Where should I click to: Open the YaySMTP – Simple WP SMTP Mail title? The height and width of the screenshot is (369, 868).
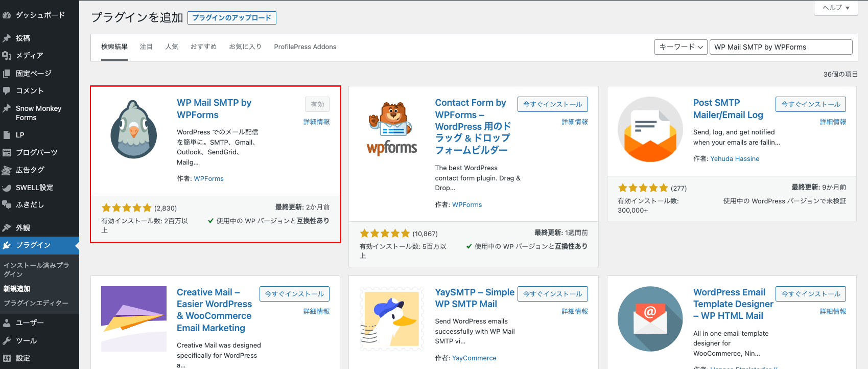click(x=475, y=298)
